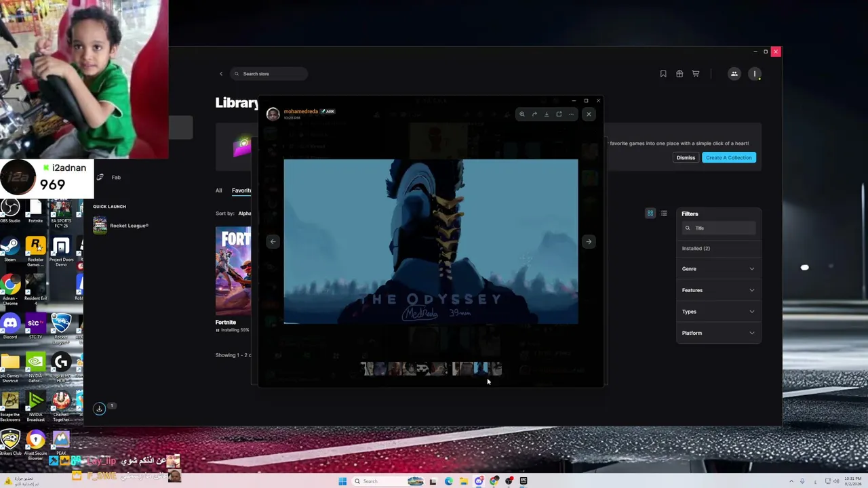This screenshot has width=868, height=488.
Task: Open the Epic shopping cart
Action: 696,74
